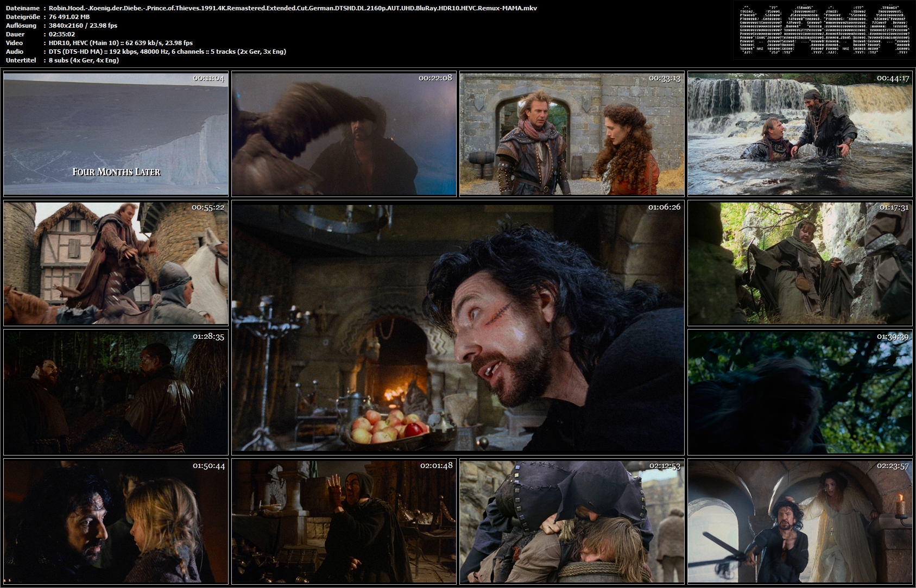
Task: Click the DTS-HD MA audio info line
Action: click(167, 52)
